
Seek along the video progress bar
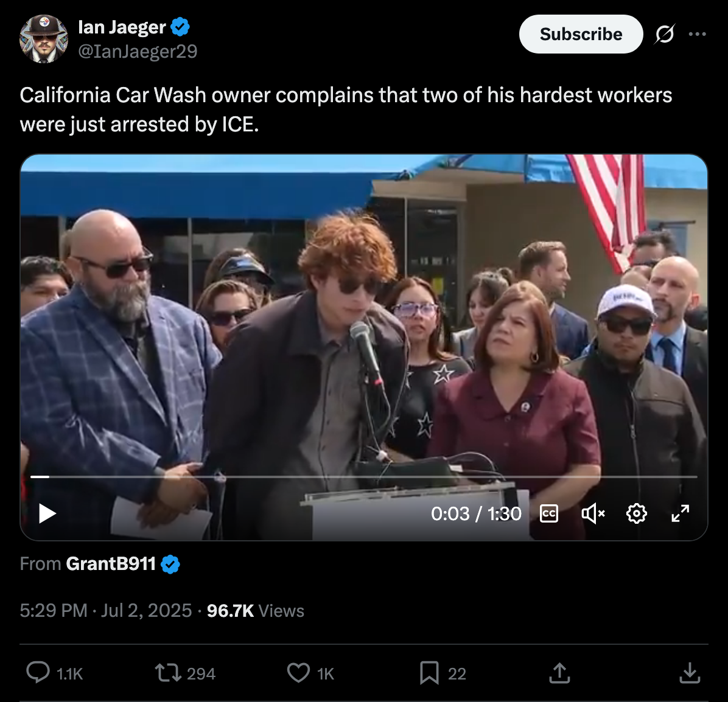364,476
